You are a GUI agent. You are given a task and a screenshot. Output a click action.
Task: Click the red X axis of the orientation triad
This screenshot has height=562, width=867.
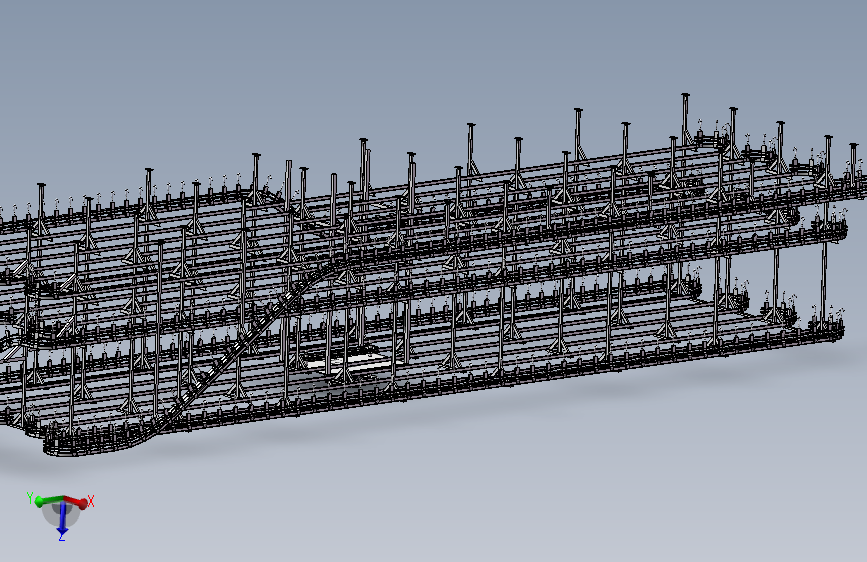coord(76,502)
